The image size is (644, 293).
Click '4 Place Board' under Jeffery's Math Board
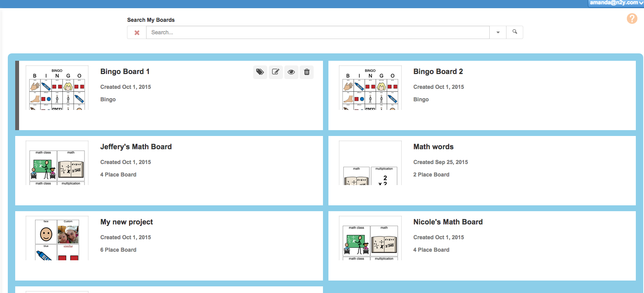click(x=118, y=175)
